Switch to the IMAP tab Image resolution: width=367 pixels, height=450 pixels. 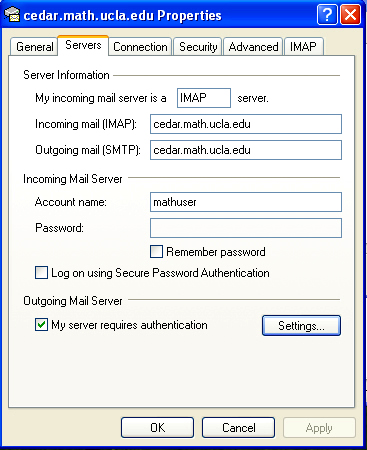click(303, 47)
